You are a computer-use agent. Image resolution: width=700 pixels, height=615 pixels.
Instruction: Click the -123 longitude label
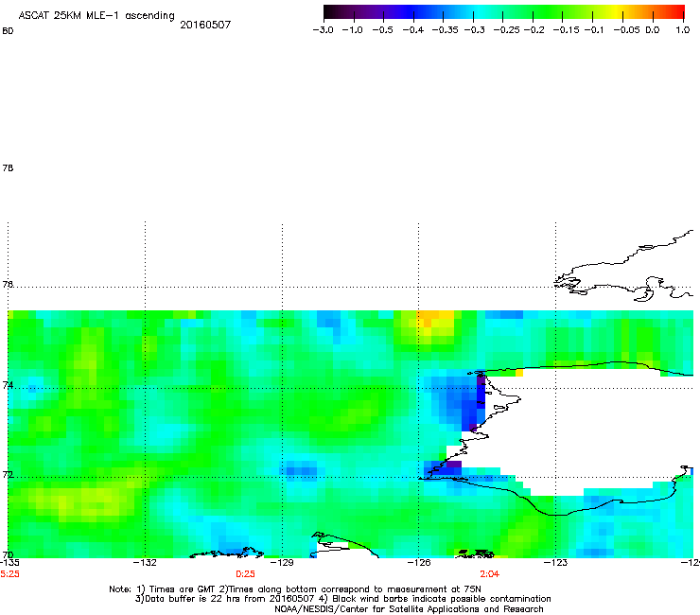555,562
